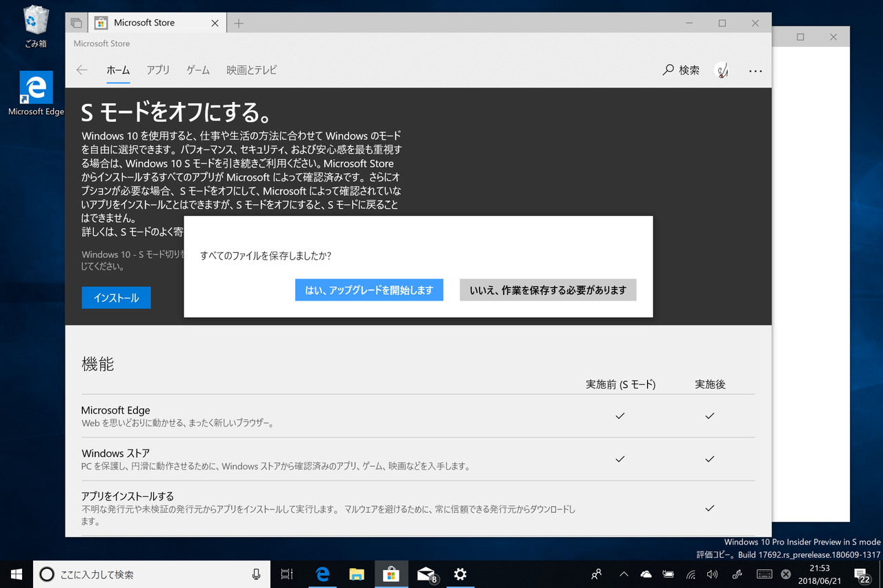Click the インストール button

point(116,297)
